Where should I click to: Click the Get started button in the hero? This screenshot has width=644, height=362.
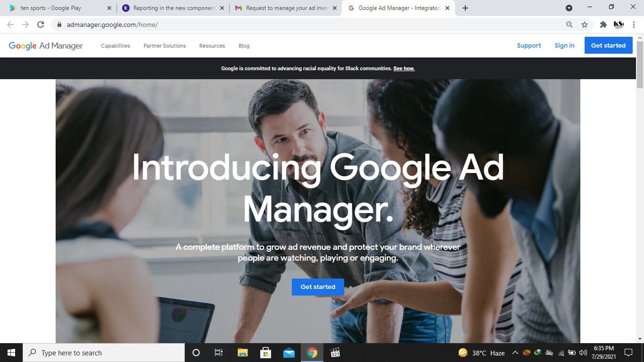[x=318, y=287]
